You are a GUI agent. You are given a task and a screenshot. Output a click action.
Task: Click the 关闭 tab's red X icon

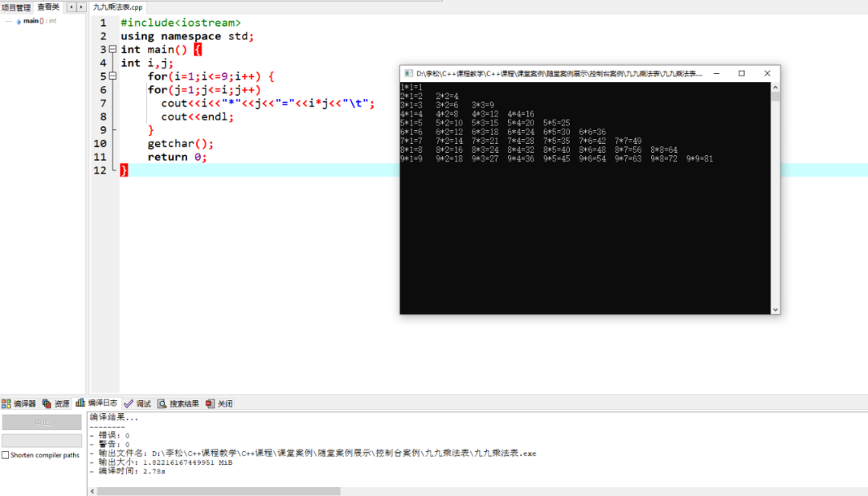tap(210, 404)
